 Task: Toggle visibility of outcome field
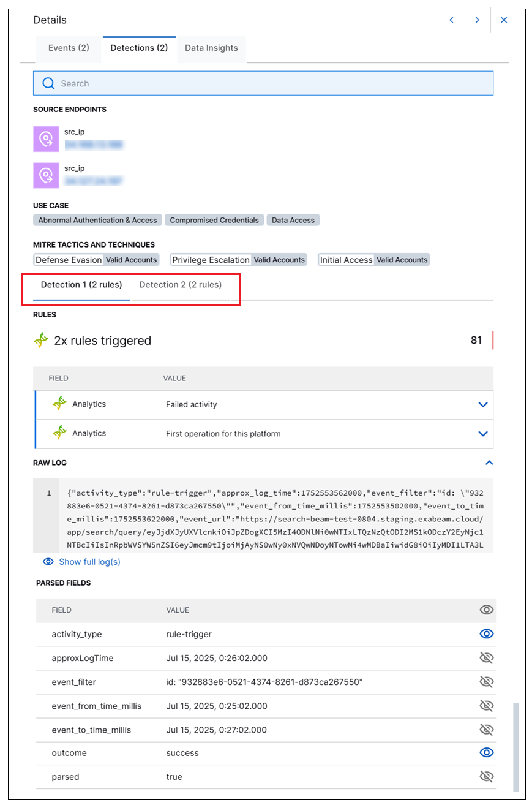(487, 753)
